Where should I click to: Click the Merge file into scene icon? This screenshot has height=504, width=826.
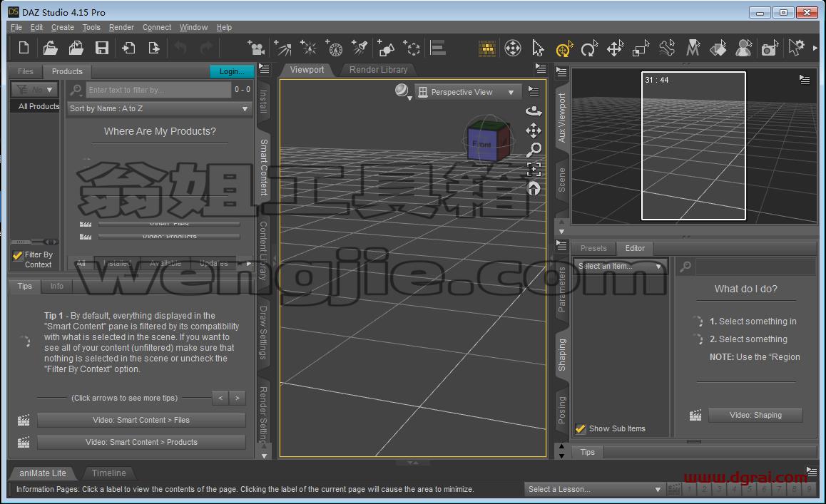coord(76,48)
